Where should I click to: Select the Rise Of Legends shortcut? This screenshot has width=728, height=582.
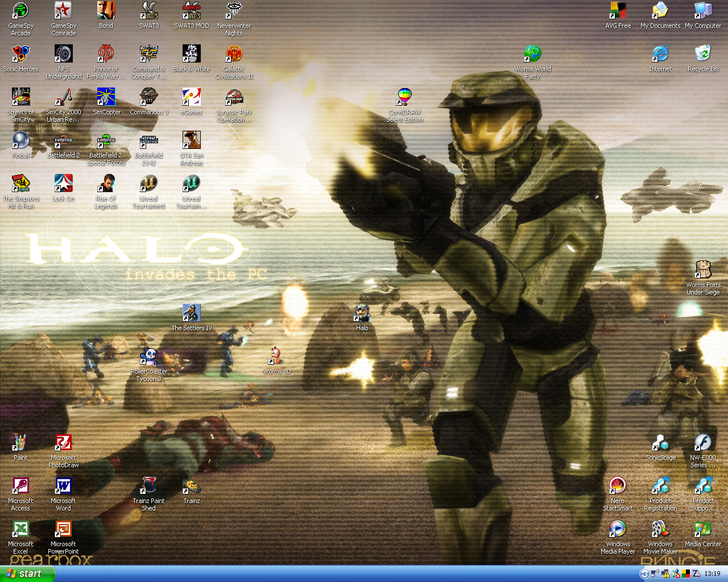pos(106,192)
